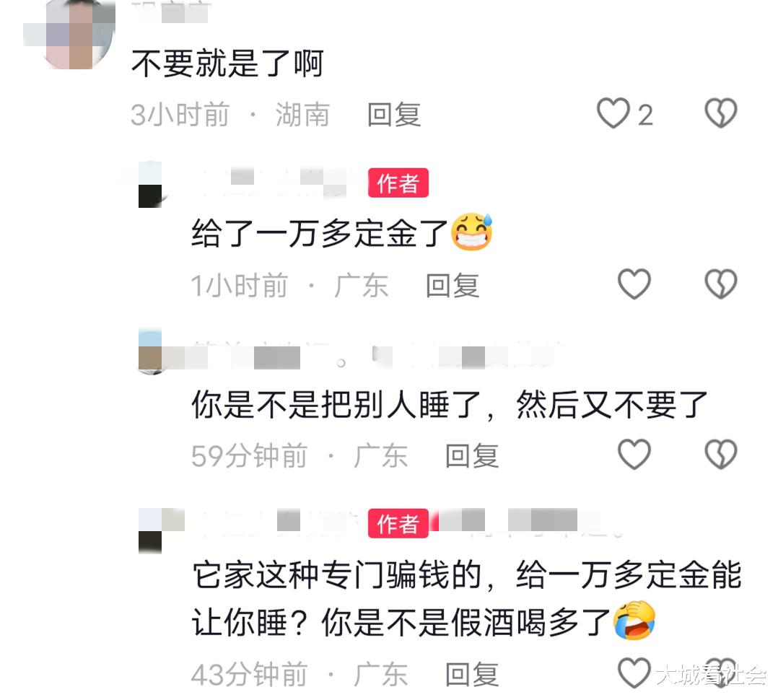778x700 pixels.
Task: Click 回复 under the 1小时前 广东 reply
Action: pos(453,285)
